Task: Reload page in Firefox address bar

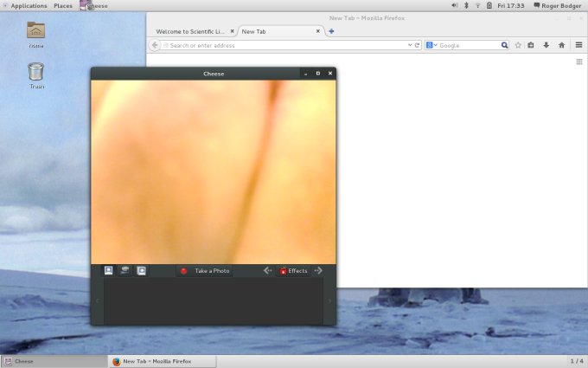Action: [417, 45]
